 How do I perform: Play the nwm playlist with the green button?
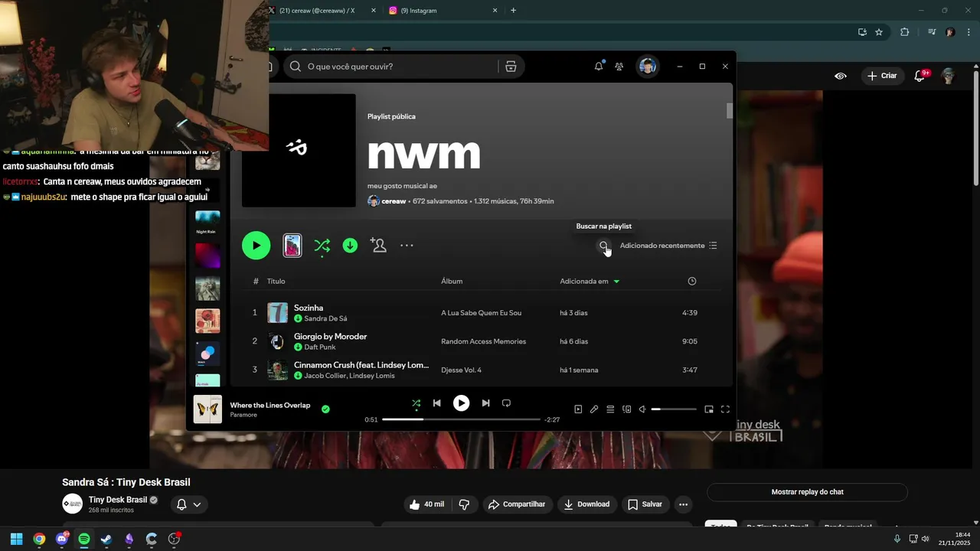(256, 246)
